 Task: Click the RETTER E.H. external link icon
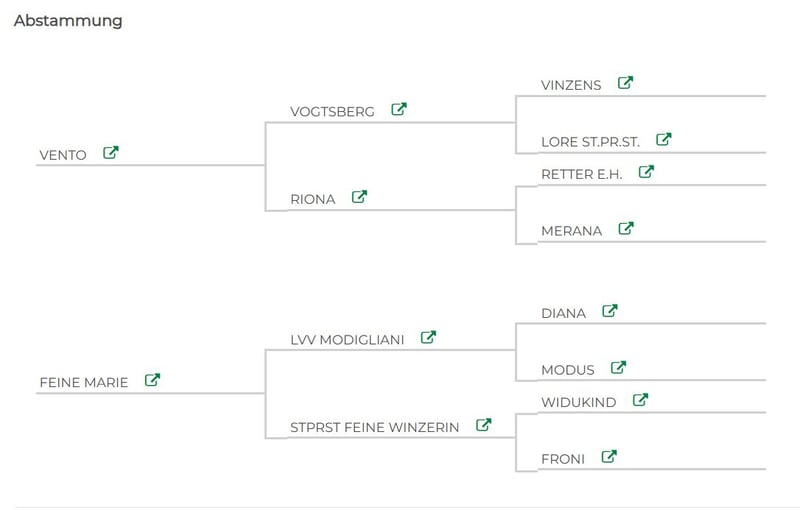pyautogui.click(x=646, y=172)
